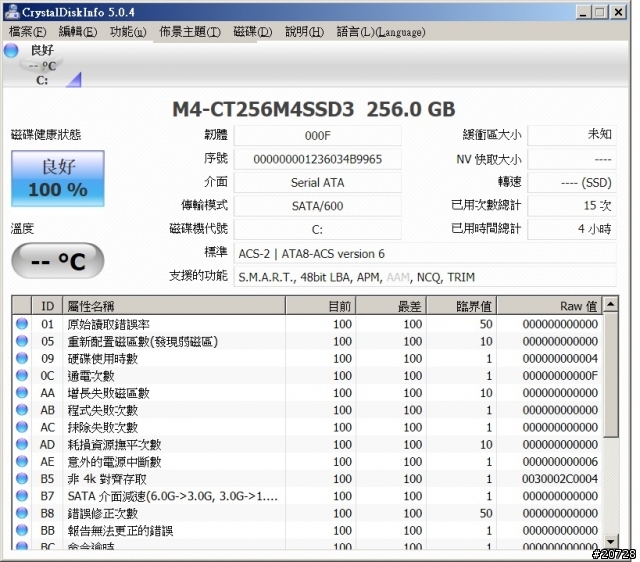Screen dimensions: 640x562
Task: Click the drive title M4-CT256M4SSD3 256.0 GB
Action: click(313, 109)
